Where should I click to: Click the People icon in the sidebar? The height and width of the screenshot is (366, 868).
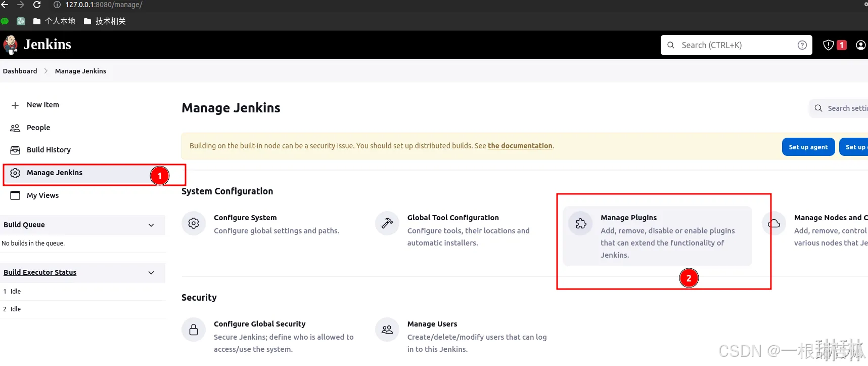(15, 128)
